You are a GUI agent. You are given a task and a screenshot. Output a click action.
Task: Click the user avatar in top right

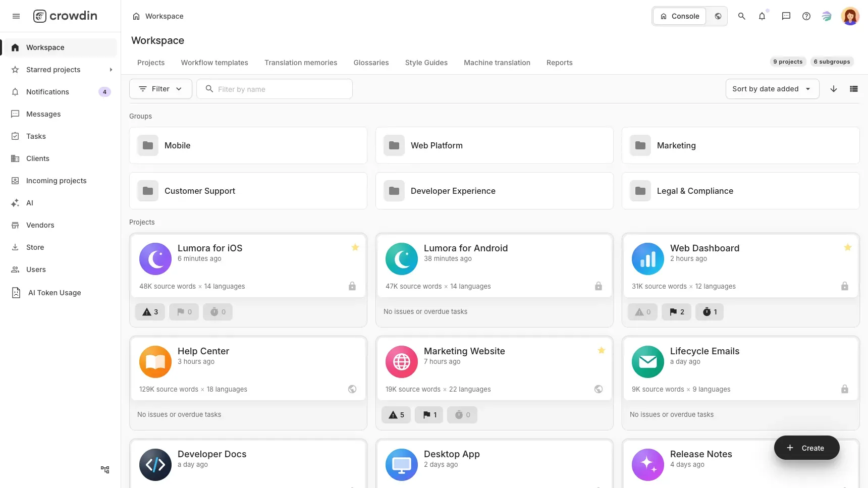tap(850, 16)
